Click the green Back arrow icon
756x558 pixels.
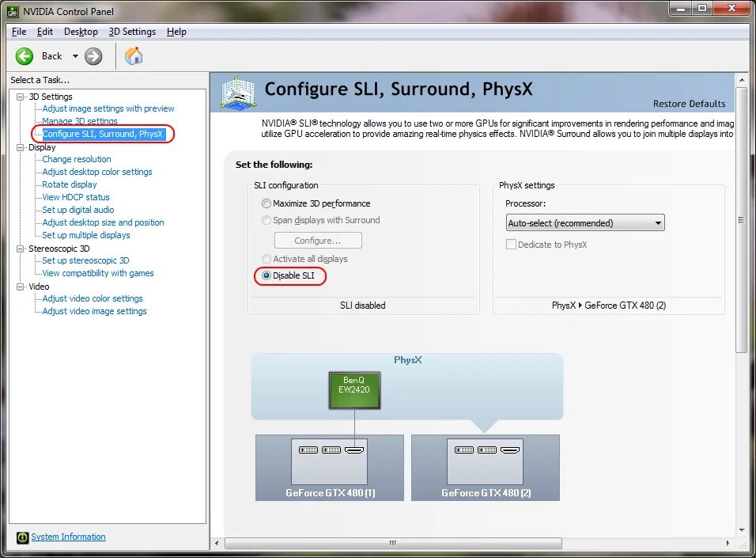click(24, 56)
